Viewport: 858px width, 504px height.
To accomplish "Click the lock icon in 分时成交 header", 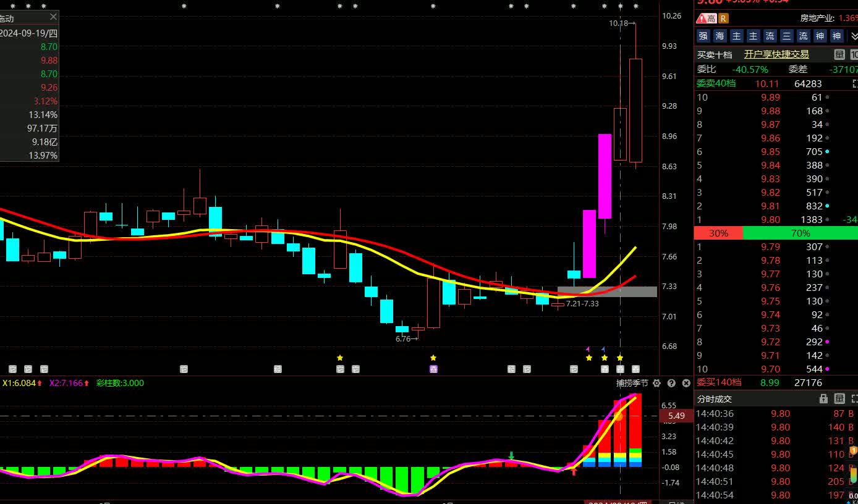I will coord(825,398).
